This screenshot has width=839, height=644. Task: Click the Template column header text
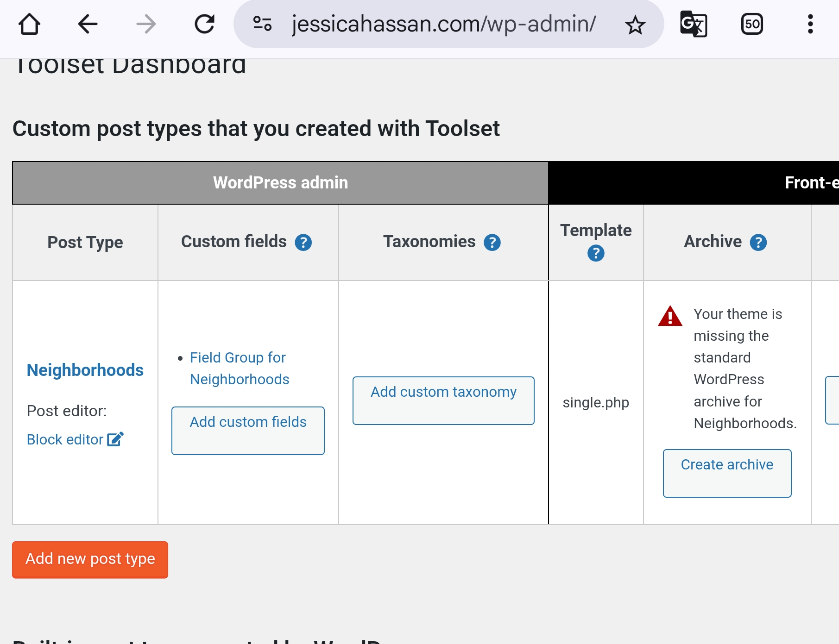pyautogui.click(x=596, y=231)
